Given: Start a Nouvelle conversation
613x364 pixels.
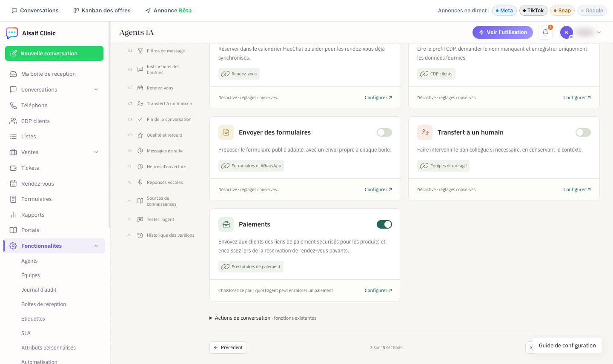Looking at the screenshot, I should click(54, 54).
